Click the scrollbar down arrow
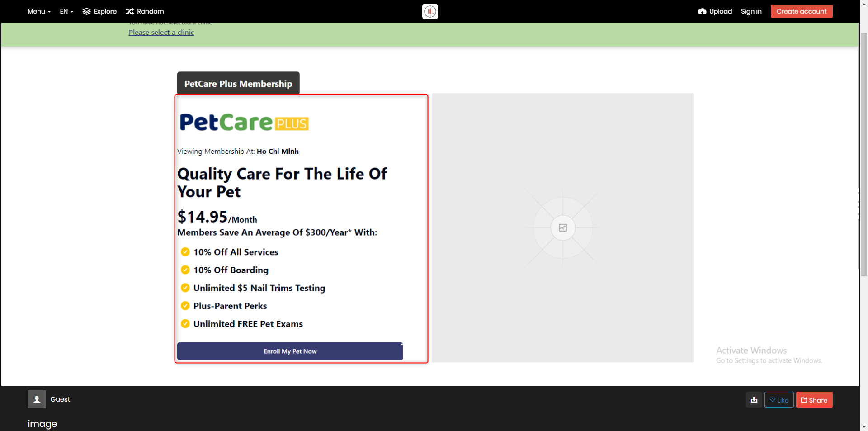868x431 pixels. tap(863, 426)
